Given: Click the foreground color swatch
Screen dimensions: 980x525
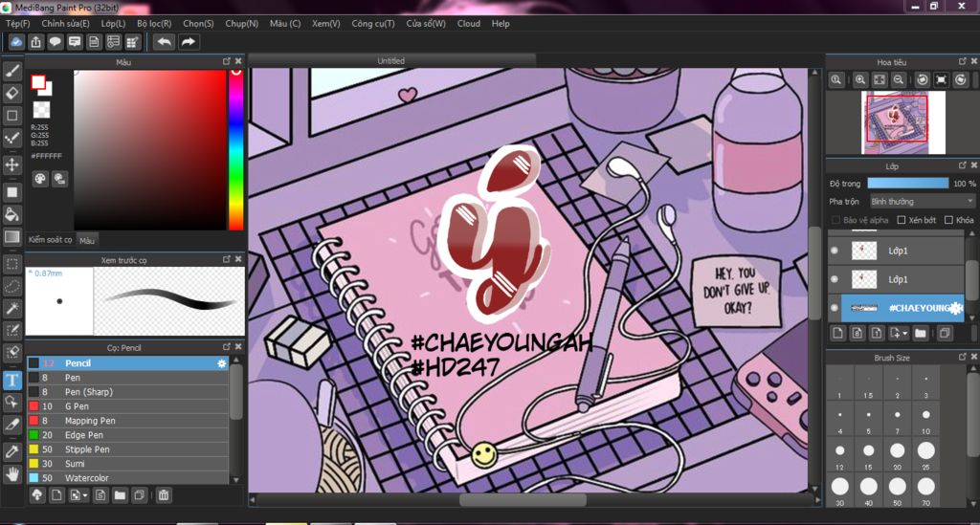Looking at the screenshot, I should click(38, 82).
